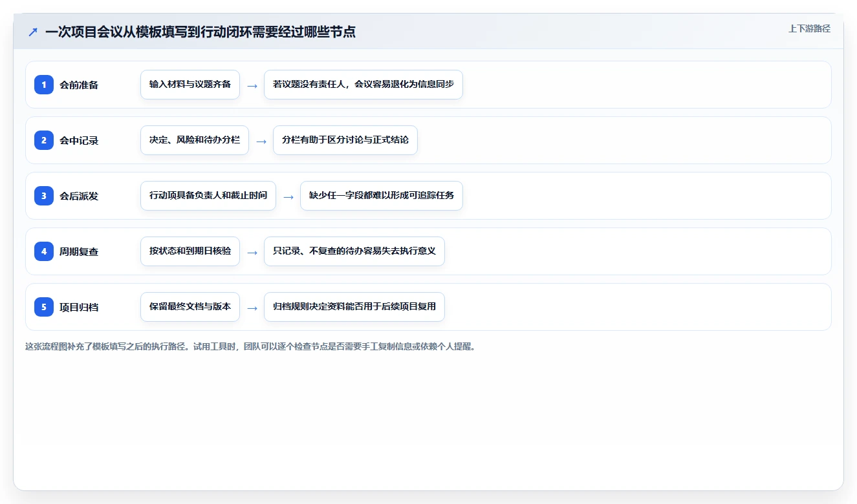Click the 若议题没有责任人 note box
The width and height of the screenshot is (857, 504).
(363, 85)
